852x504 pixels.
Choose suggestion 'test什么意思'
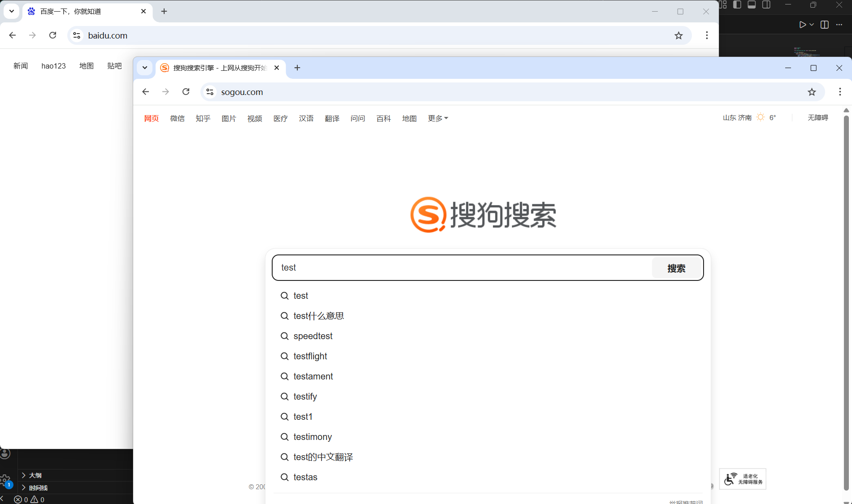point(318,316)
